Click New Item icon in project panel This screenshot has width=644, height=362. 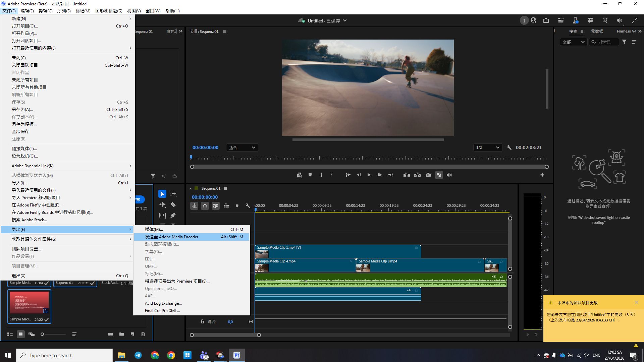[x=132, y=334]
